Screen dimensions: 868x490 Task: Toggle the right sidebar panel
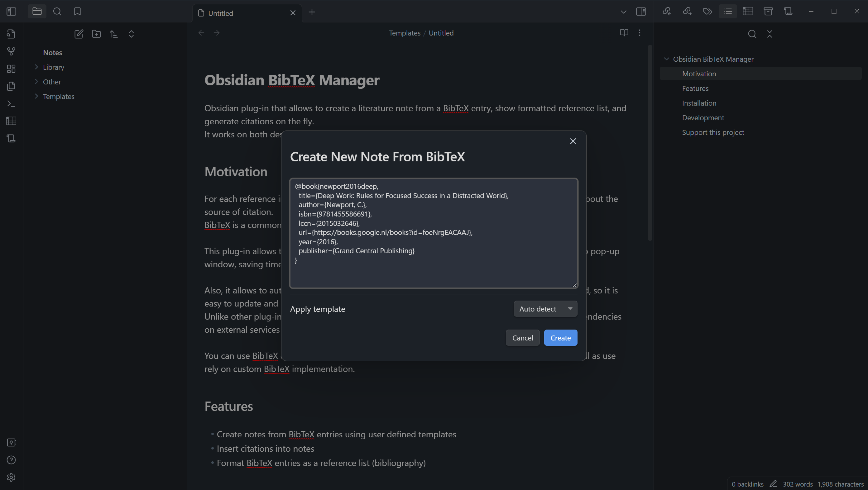(641, 12)
